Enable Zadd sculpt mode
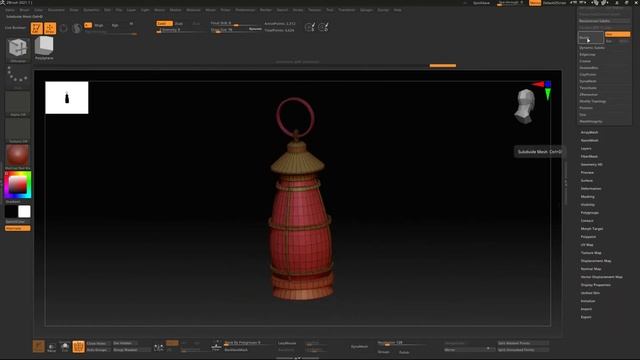The image size is (640, 360). pos(164,24)
